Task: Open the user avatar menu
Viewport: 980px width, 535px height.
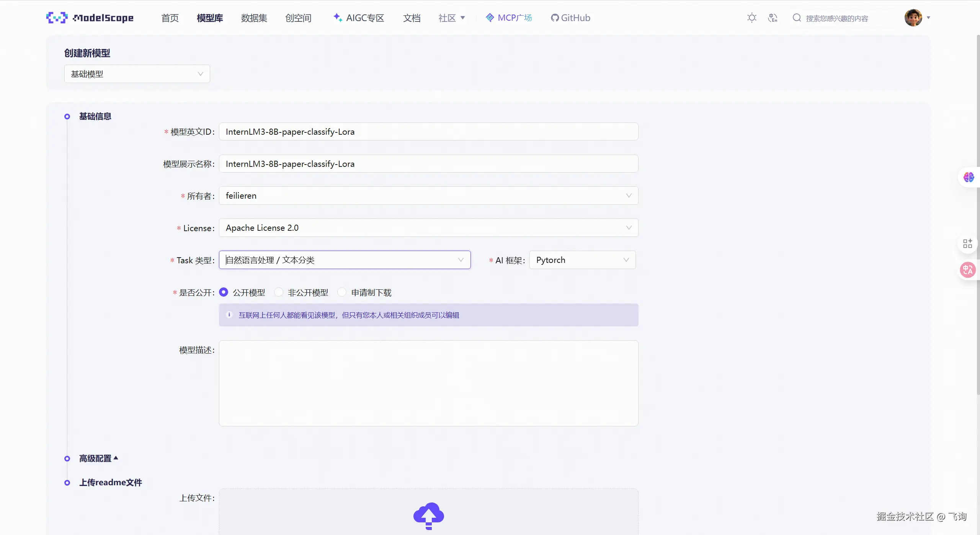Action: point(913,18)
